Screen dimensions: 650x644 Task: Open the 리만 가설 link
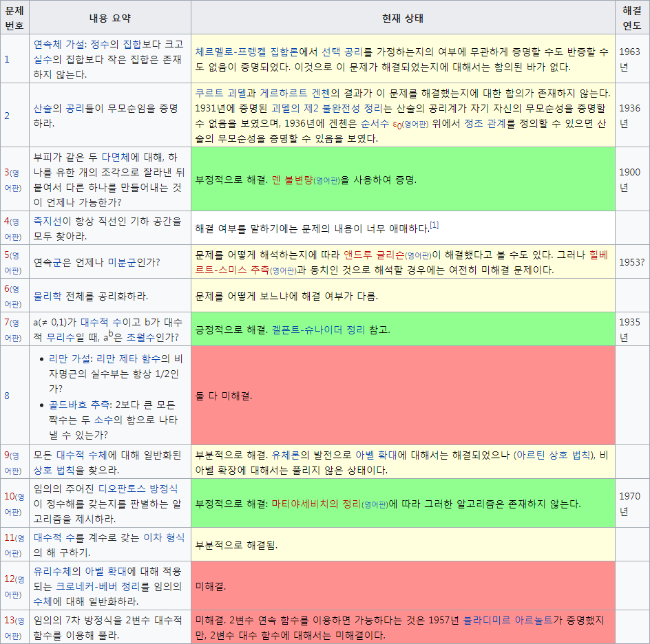70,358
